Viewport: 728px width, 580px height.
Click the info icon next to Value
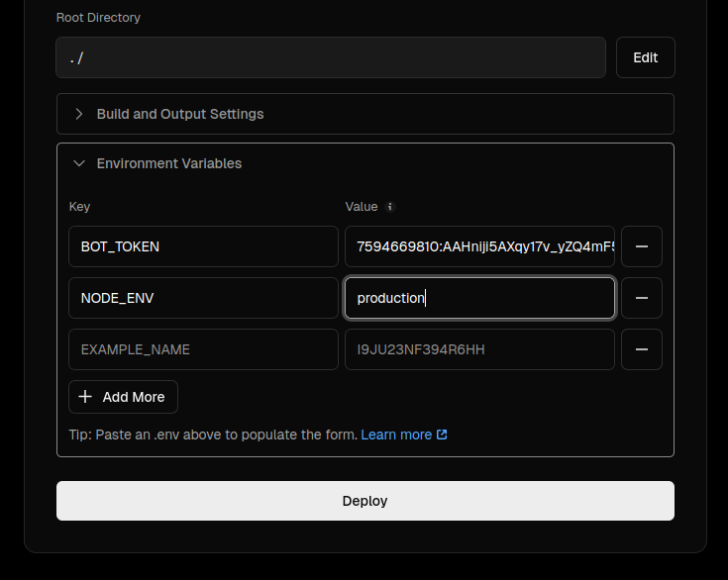pos(390,207)
